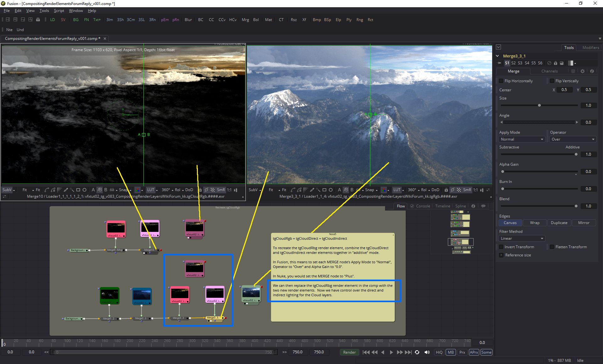Click the lock icon in Merge3_3_1 header

pyautogui.click(x=556, y=63)
